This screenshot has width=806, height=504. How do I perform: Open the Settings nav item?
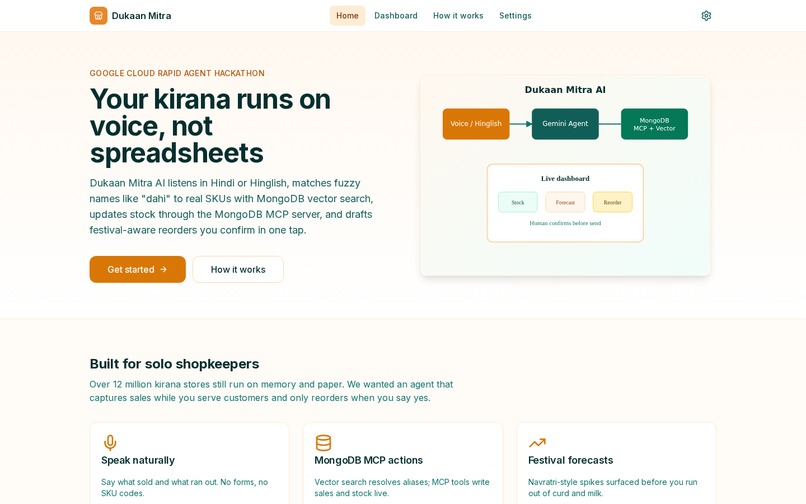(x=515, y=15)
